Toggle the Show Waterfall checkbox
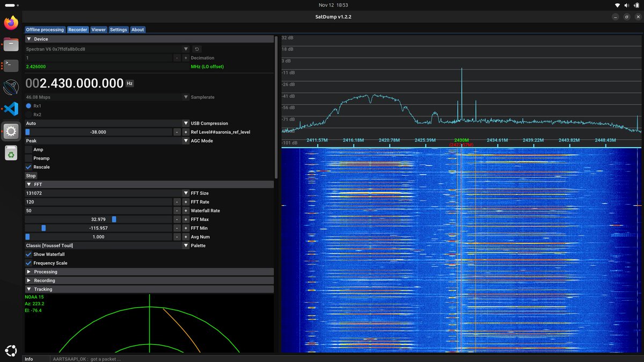 (x=28, y=254)
